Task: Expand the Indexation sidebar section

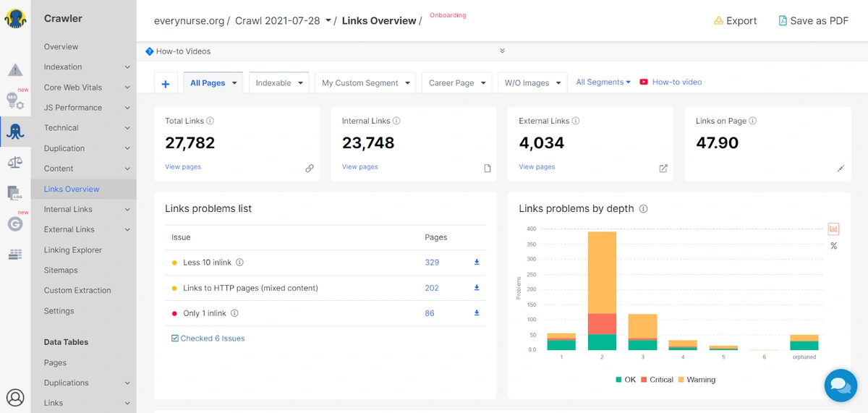Action: [127, 67]
